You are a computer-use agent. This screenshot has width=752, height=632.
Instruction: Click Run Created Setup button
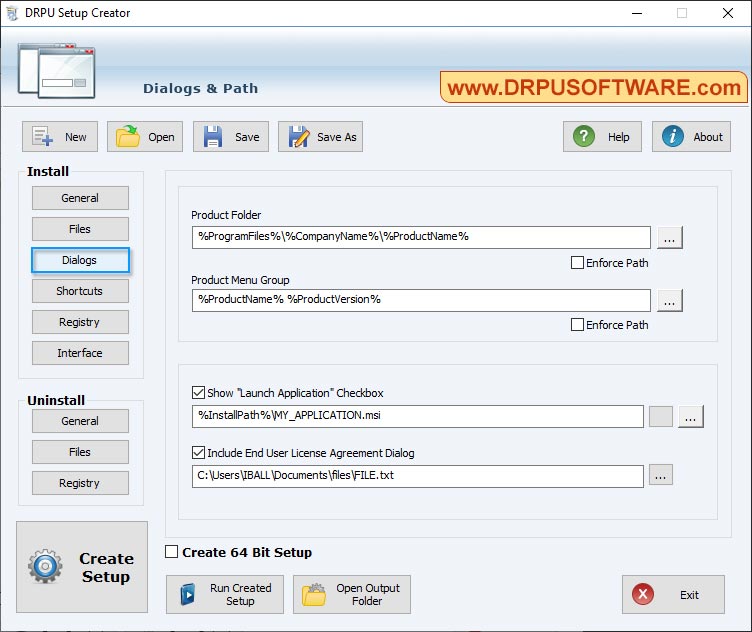pyautogui.click(x=225, y=595)
